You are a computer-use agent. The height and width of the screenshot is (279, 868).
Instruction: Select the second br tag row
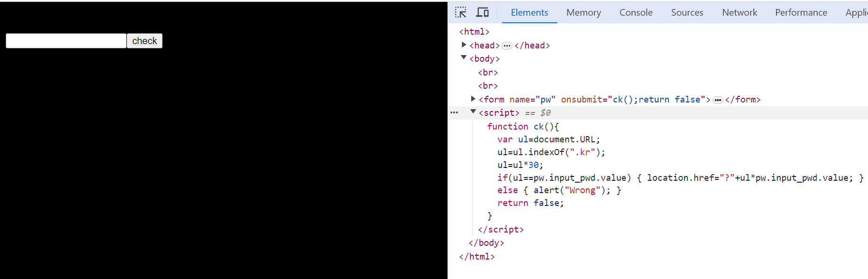pos(488,86)
